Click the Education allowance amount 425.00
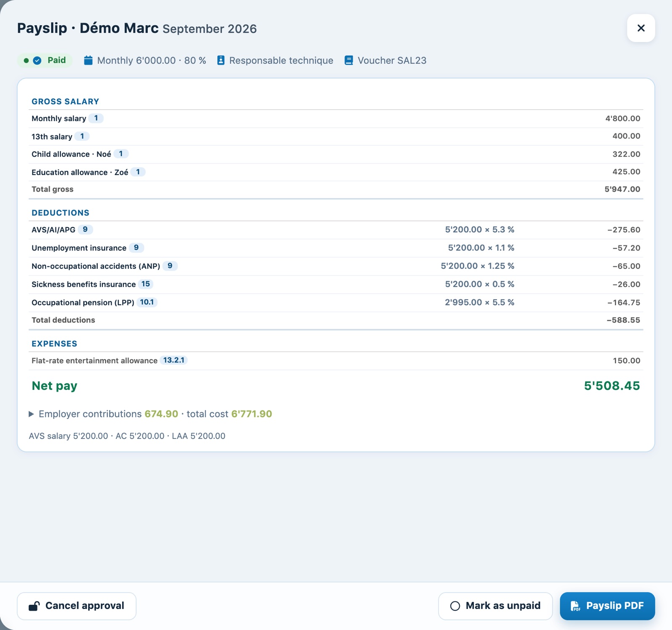 626,172
